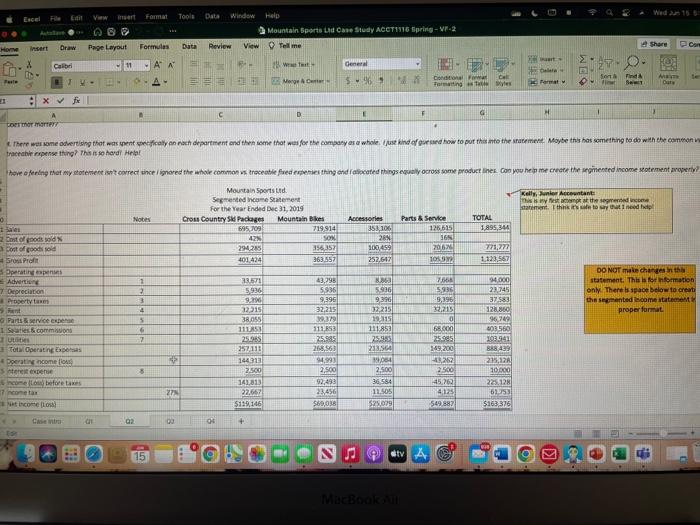Open the Tools menu in menu bar
Image resolution: width=700 pixels, height=525 pixels.
click(186, 16)
